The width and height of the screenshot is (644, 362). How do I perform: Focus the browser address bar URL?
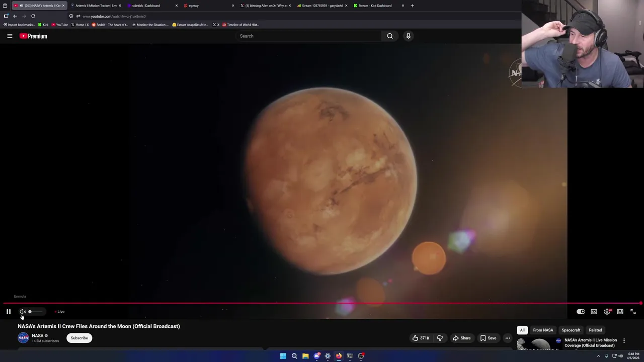click(x=114, y=16)
